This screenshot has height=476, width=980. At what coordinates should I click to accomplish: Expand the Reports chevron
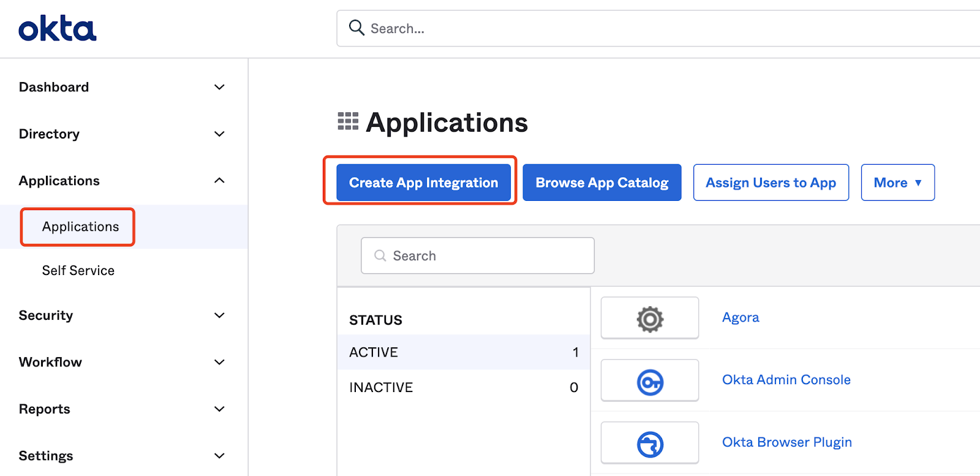[x=219, y=409]
